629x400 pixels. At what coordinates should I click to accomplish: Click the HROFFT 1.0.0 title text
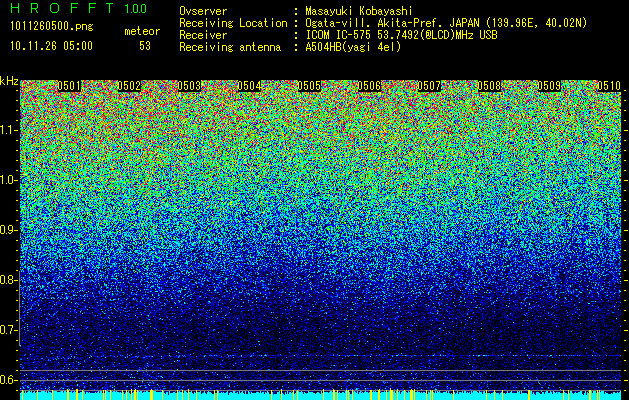click(79, 8)
